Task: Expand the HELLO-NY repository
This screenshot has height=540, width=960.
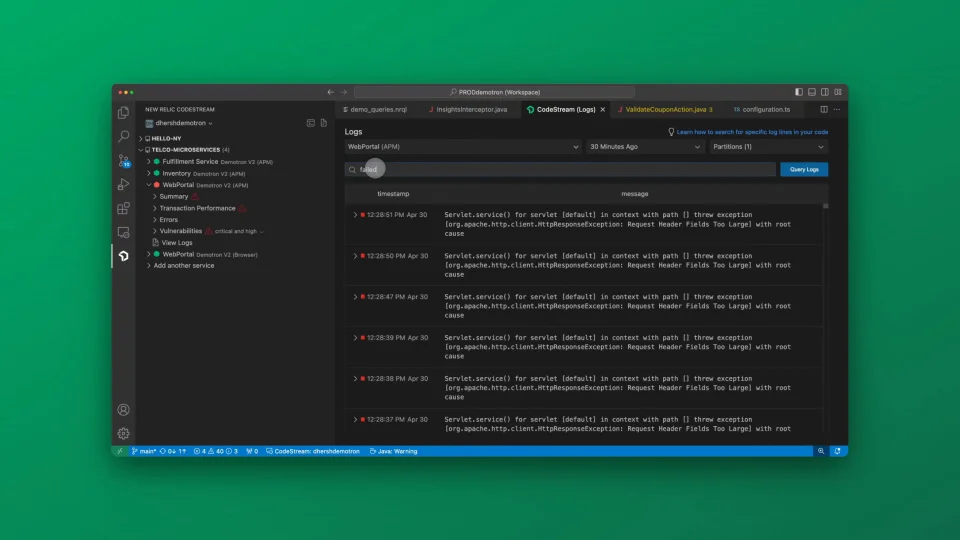Action: [x=141, y=138]
